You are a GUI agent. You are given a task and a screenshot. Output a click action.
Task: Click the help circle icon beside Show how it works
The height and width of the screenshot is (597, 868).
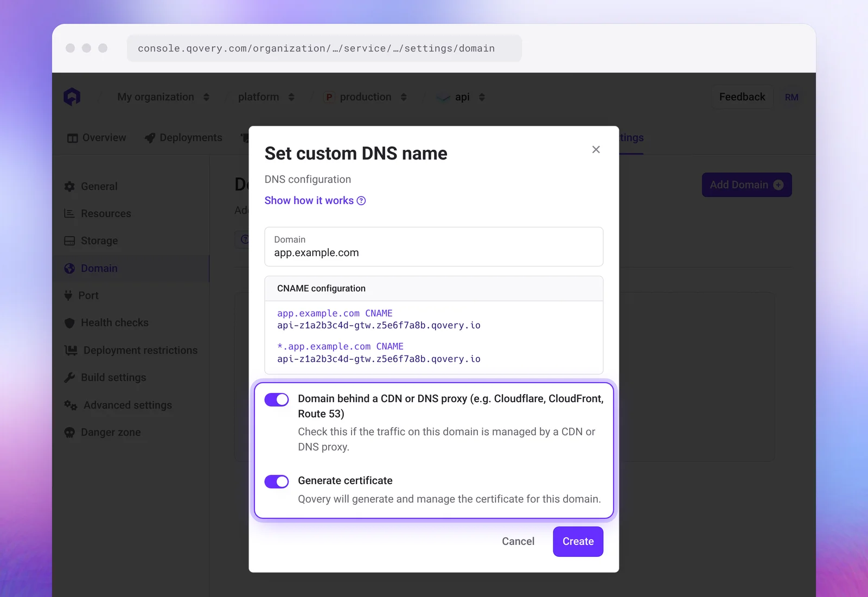[361, 201]
